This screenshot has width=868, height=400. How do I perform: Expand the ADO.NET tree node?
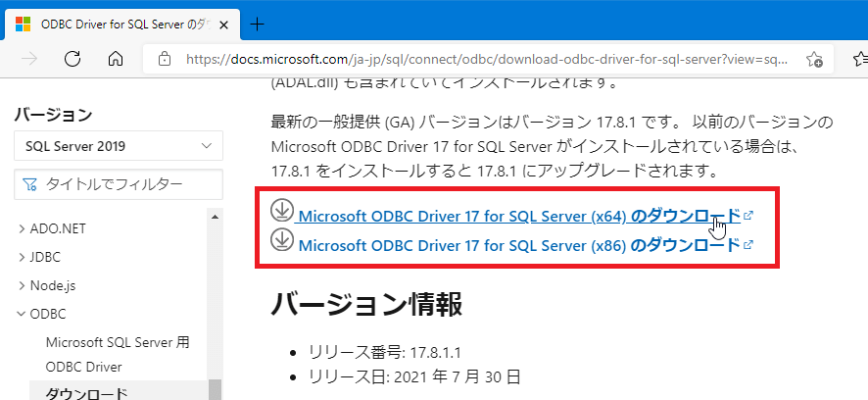23,228
